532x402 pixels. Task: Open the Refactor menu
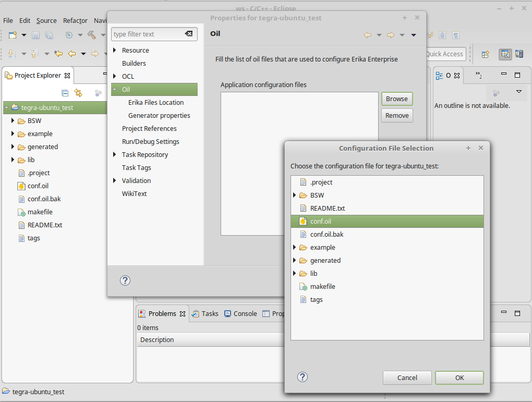(75, 21)
